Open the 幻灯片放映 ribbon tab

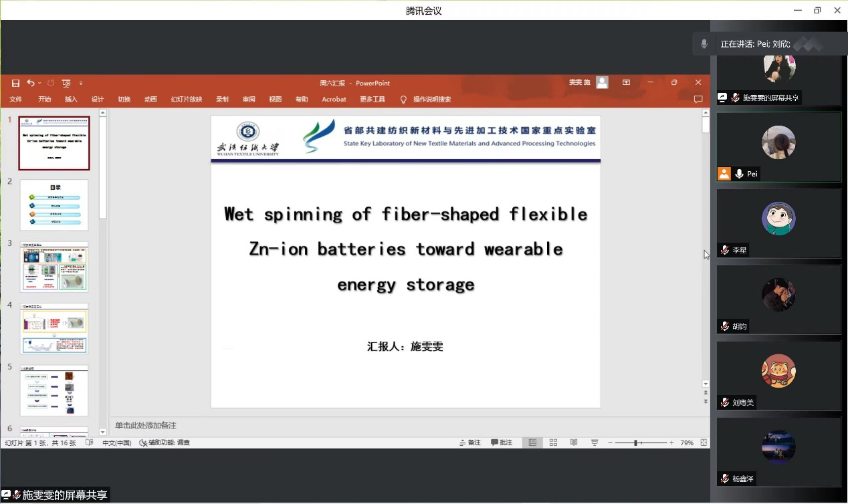click(186, 100)
